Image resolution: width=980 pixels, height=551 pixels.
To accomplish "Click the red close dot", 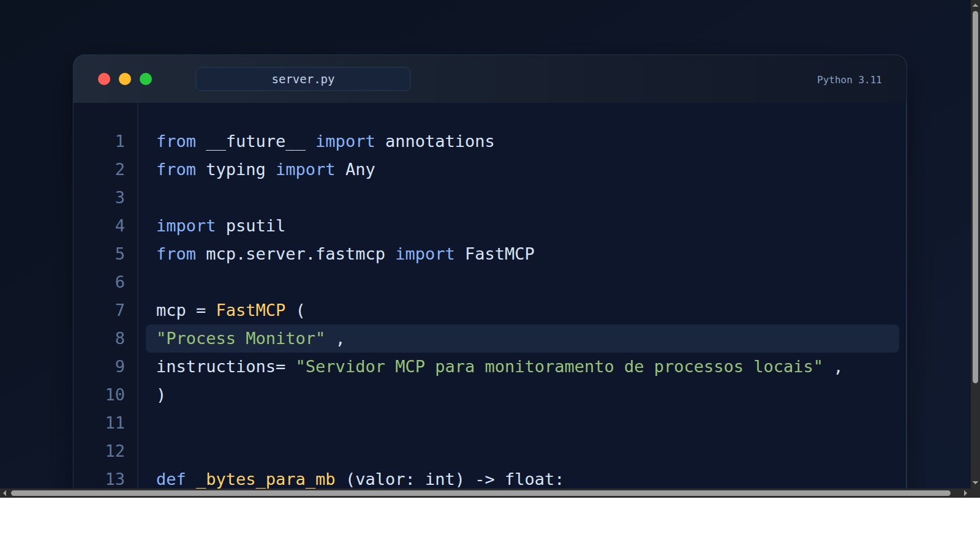I will (104, 79).
